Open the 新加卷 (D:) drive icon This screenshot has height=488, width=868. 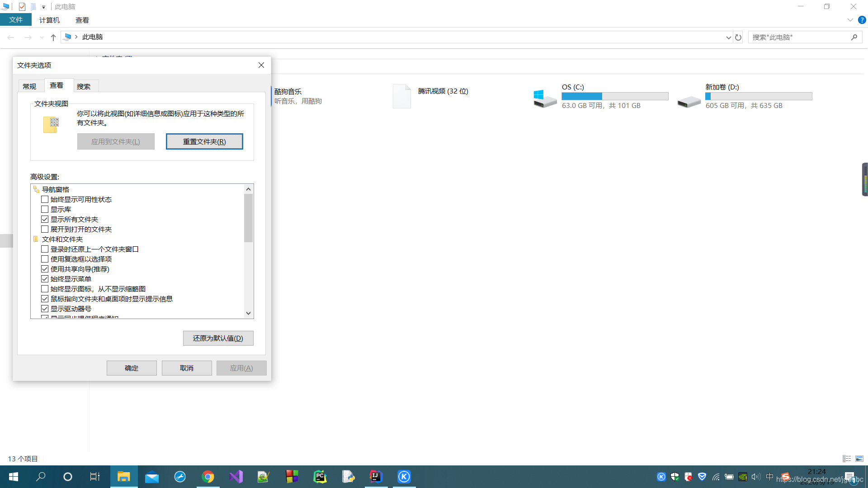coord(689,101)
